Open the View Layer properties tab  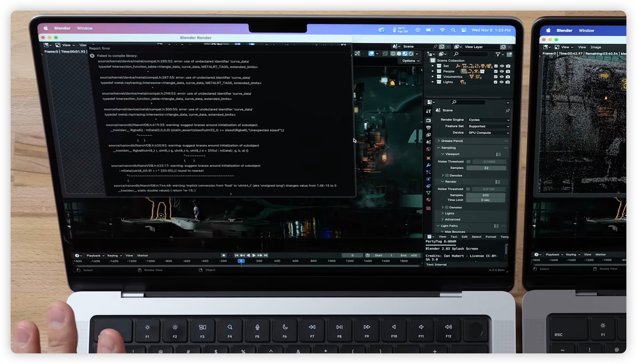click(428, 135)
